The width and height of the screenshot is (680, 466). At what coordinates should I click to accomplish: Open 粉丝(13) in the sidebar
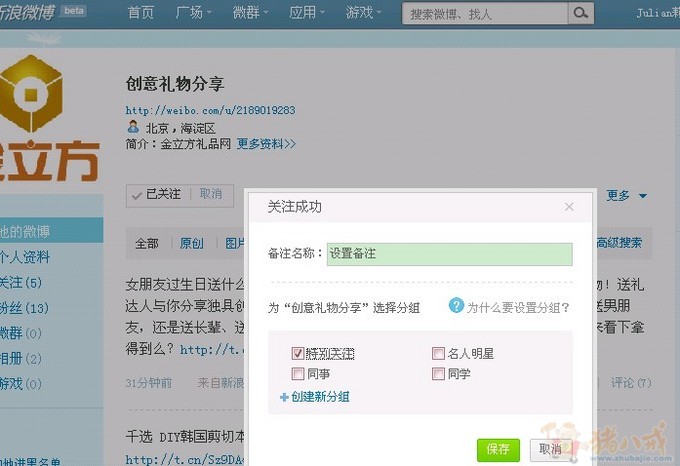click(24, 308)
